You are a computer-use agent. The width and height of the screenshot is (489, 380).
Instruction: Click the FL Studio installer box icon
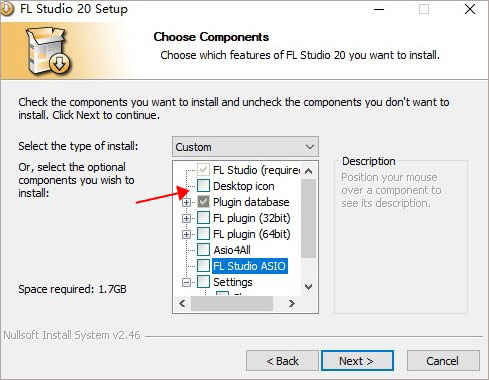(x=47, y=50)
